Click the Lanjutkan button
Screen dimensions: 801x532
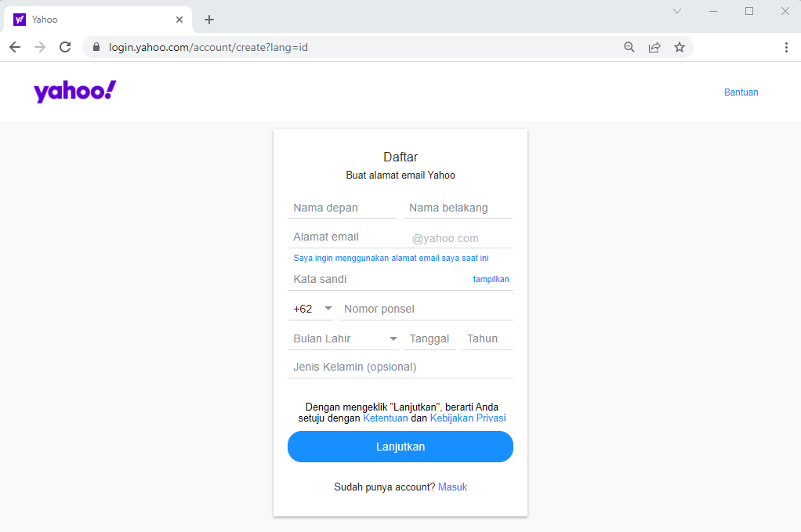400,446
